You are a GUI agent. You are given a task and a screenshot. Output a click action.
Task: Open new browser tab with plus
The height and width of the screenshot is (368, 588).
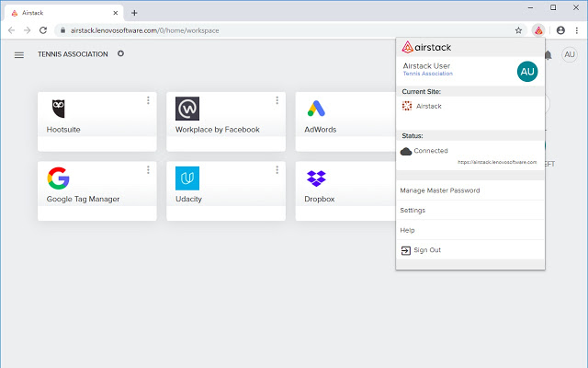click(x=134, y=13)
